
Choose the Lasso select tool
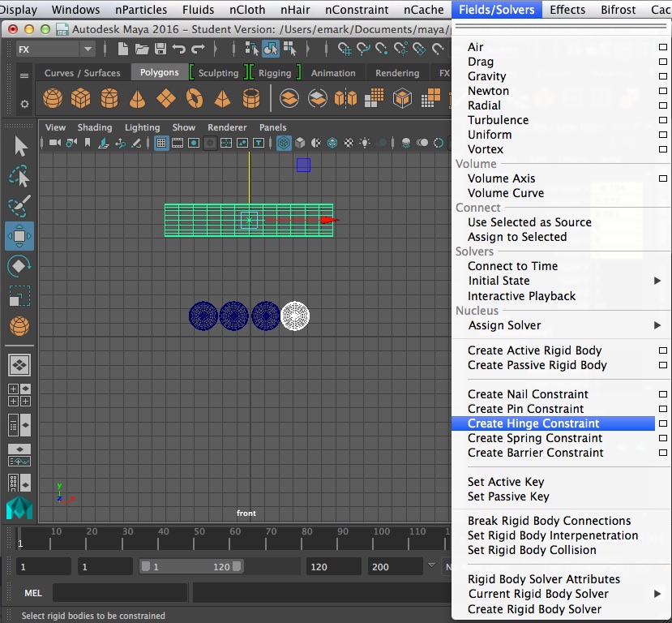19,176
